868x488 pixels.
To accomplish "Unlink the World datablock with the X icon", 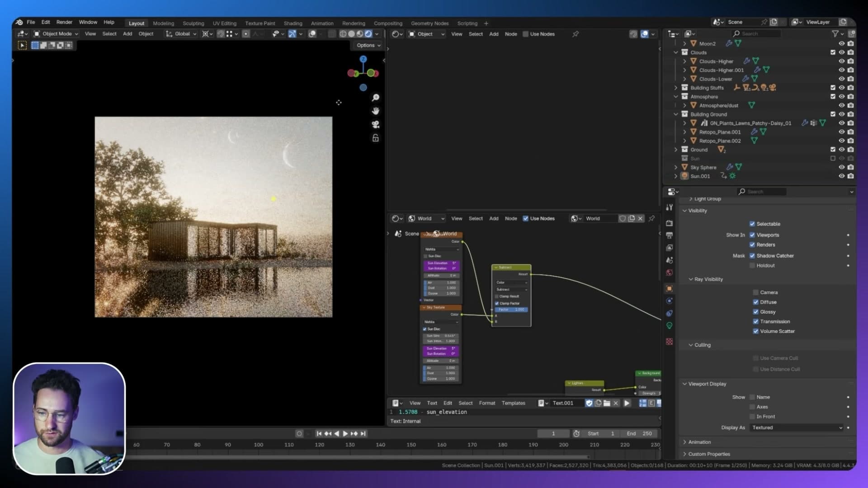I will pyautogui.click(x=640, y=219).
